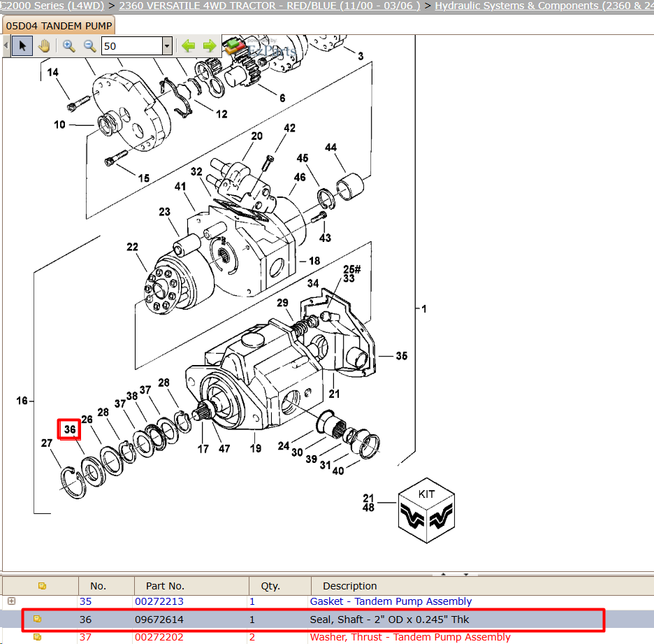Click callout 22 on the diagram
The image size is (654, 644).
pyautogui.click(x=132, y=247)
